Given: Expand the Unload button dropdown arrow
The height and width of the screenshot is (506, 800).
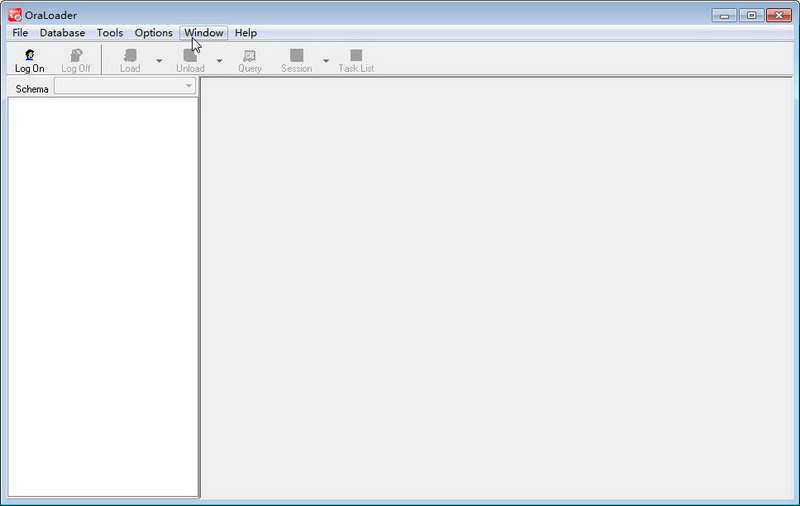Looking at the screenshot, I should tap(219, 61).
